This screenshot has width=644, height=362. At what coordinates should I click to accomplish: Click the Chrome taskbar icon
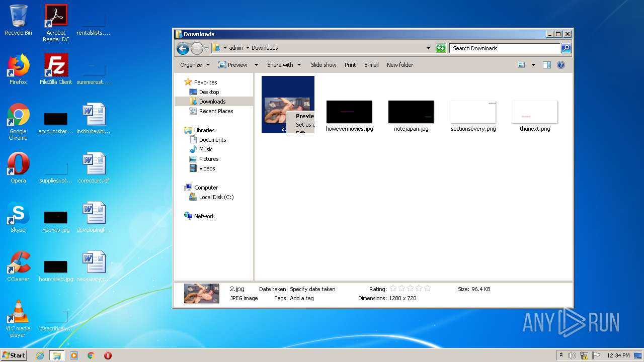(91, 355)
